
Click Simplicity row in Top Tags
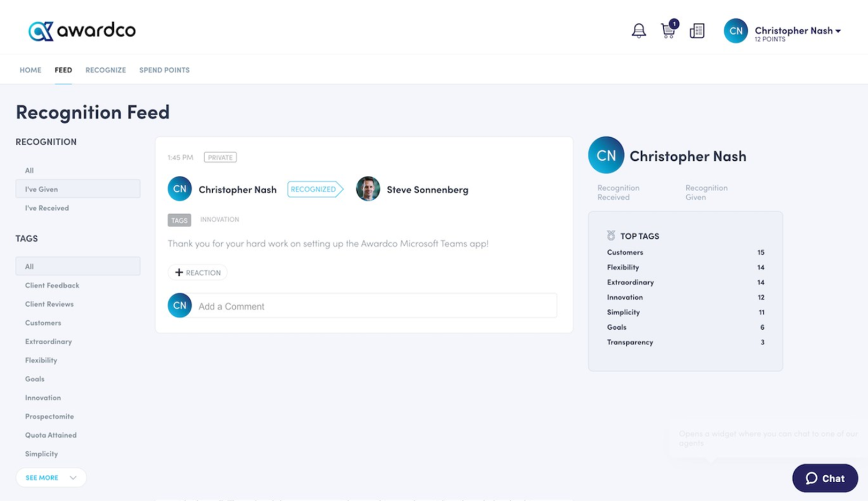tap(686, 312)
